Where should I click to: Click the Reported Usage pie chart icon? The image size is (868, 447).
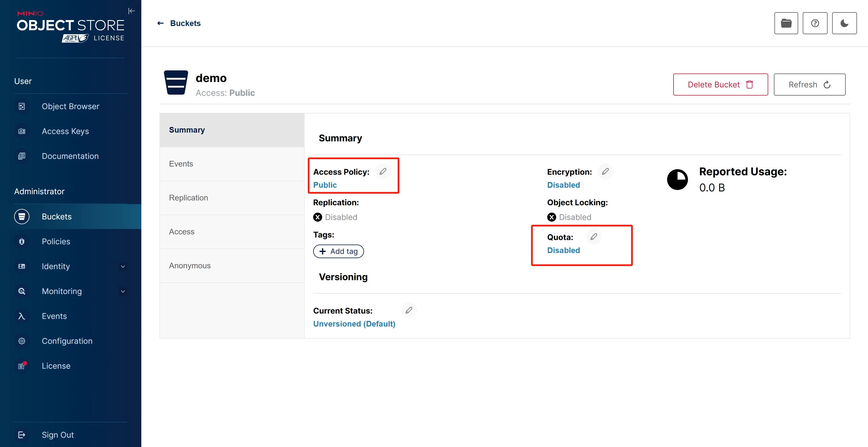coord(677,180)
